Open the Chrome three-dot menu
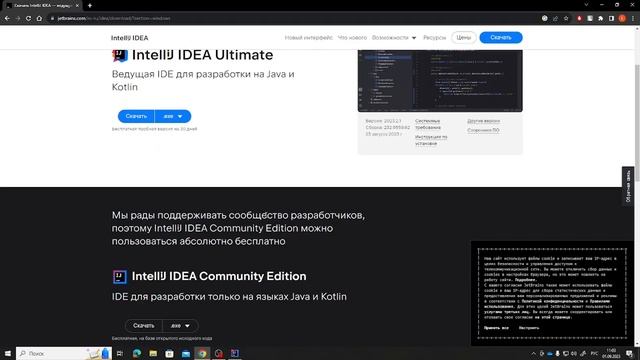Viewport: 640px width, 360px height. (633, 18)
